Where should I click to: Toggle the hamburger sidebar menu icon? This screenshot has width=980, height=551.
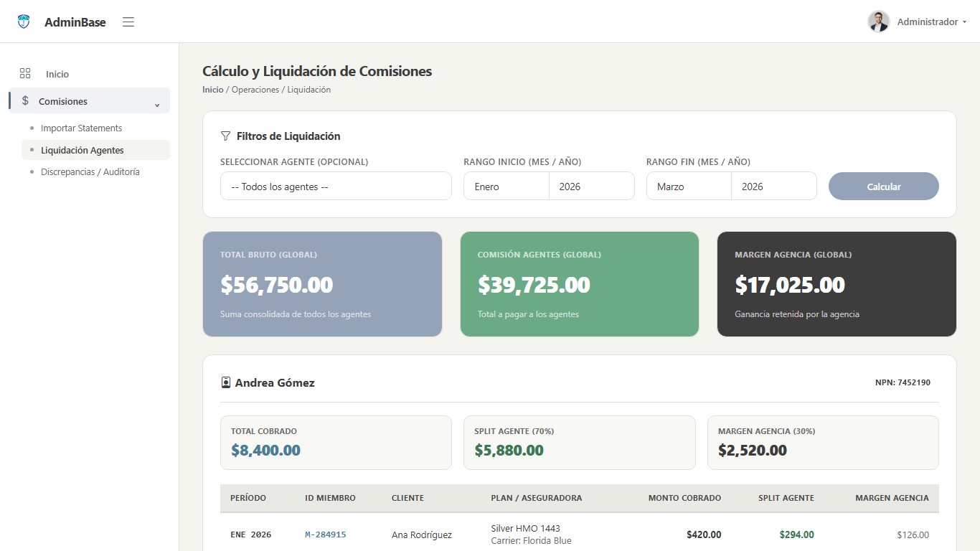point(128,22)
